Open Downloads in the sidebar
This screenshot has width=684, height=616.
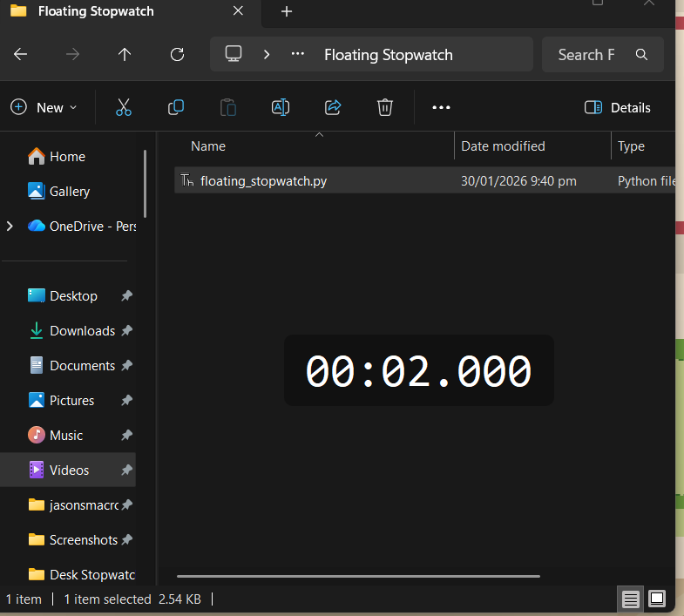(82, 330)
